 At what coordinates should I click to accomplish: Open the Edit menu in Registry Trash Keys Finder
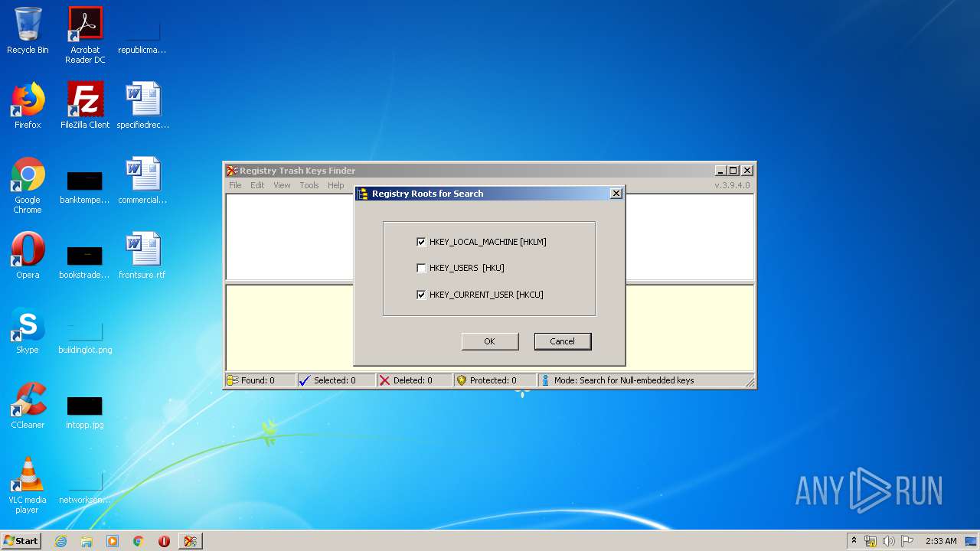[x=257, y=185]
